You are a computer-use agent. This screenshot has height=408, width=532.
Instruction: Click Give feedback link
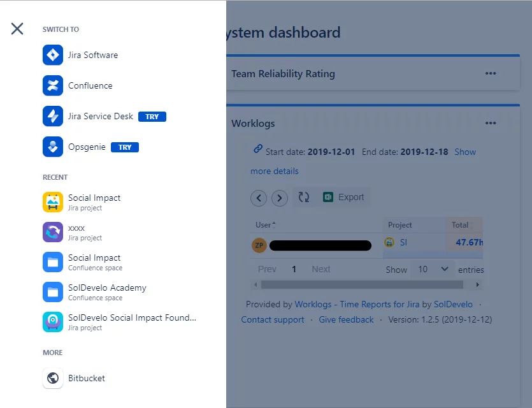[x=346, y=319]
